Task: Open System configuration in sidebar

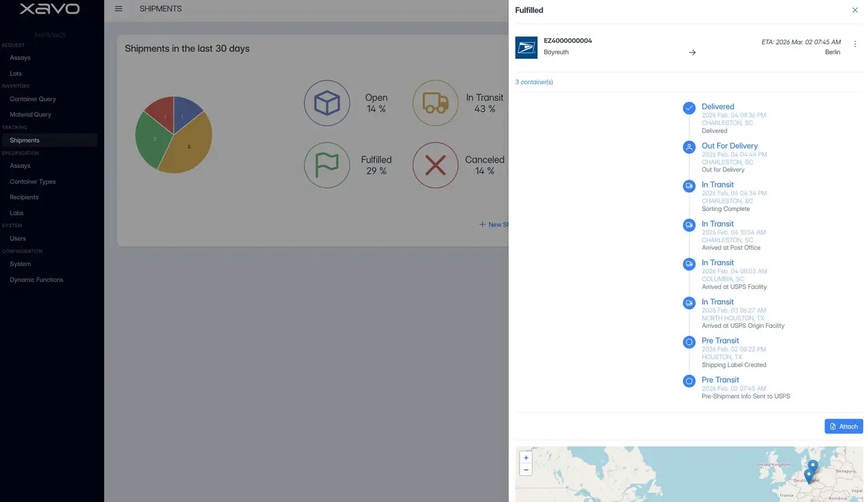Action: [x=20, y=264]
